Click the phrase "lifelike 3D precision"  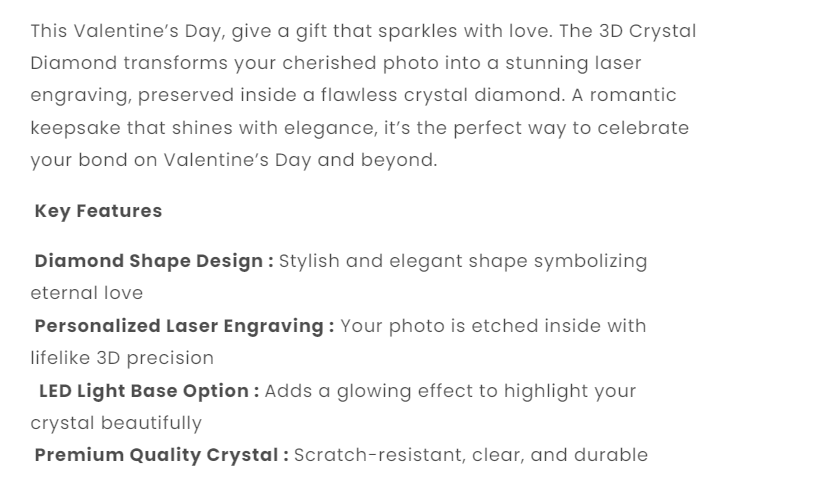tap(122, 358)
